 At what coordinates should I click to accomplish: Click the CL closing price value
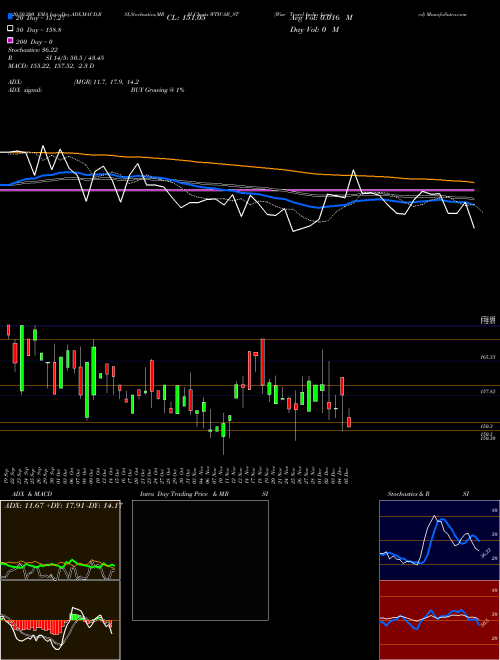pos(186,18)
